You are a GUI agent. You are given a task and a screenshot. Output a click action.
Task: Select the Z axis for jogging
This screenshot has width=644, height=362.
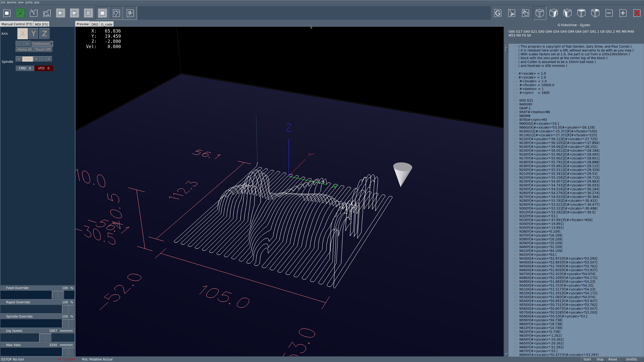[x=44, y=33]
